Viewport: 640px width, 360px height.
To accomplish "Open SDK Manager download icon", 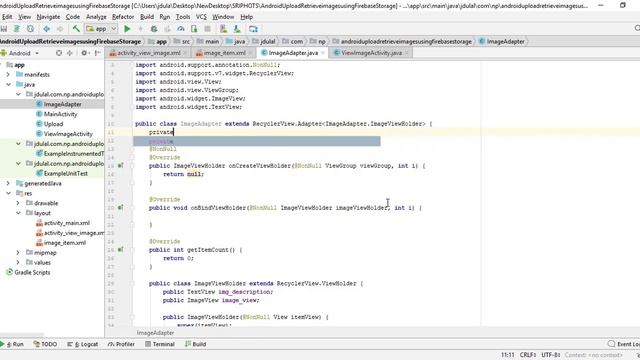I will click(237, 29).
